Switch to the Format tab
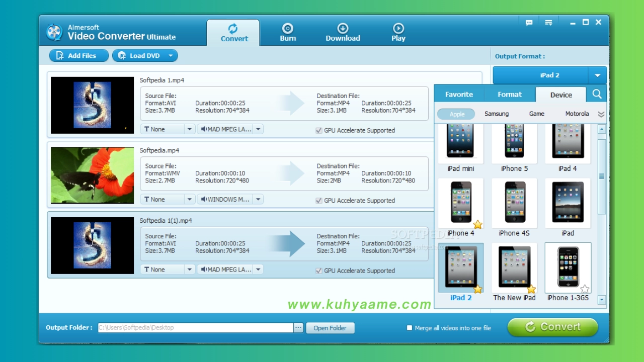This screenshot has height=362, width=644. [x=510, y=95]
